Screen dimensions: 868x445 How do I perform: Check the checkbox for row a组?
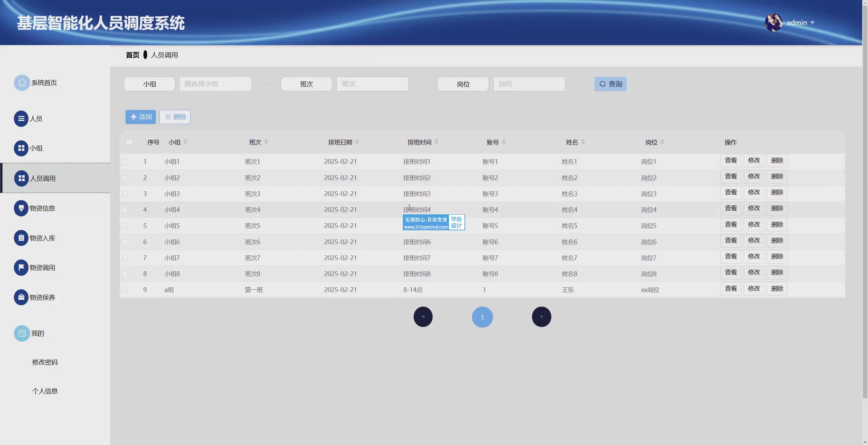[x=125, y=290]
